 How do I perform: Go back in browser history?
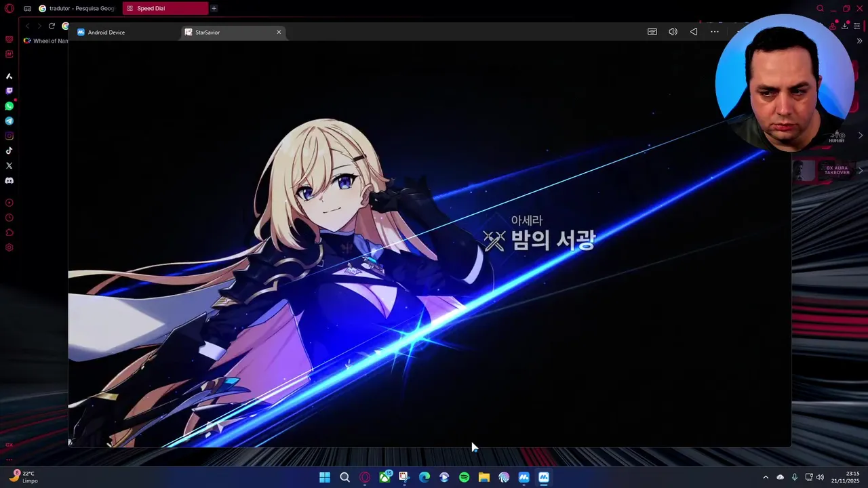pos(28,26)
